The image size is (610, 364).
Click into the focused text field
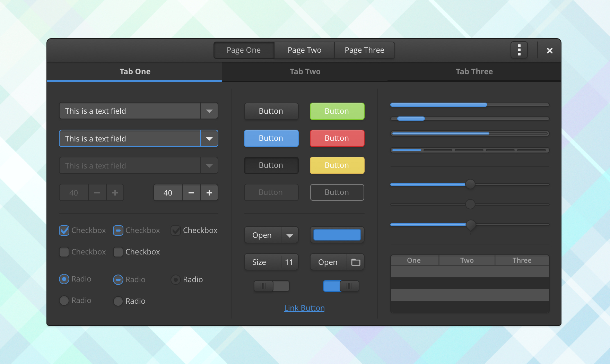tap(130, 139)
